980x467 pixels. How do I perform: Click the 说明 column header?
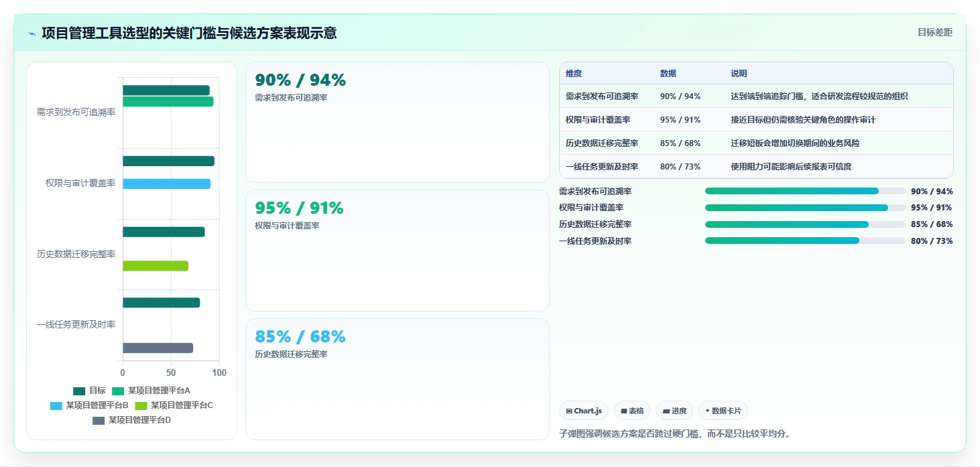[739, 74]
